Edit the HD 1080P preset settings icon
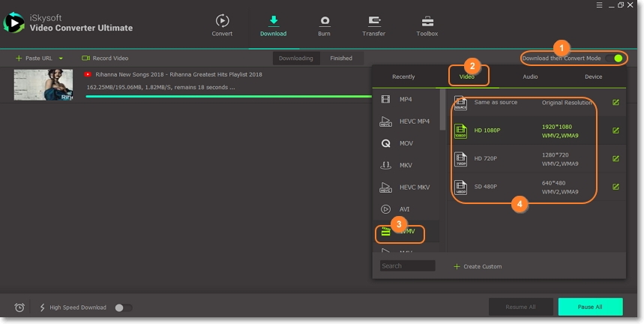The height and width of the screenshot is (324, 644). coord(616,130)
